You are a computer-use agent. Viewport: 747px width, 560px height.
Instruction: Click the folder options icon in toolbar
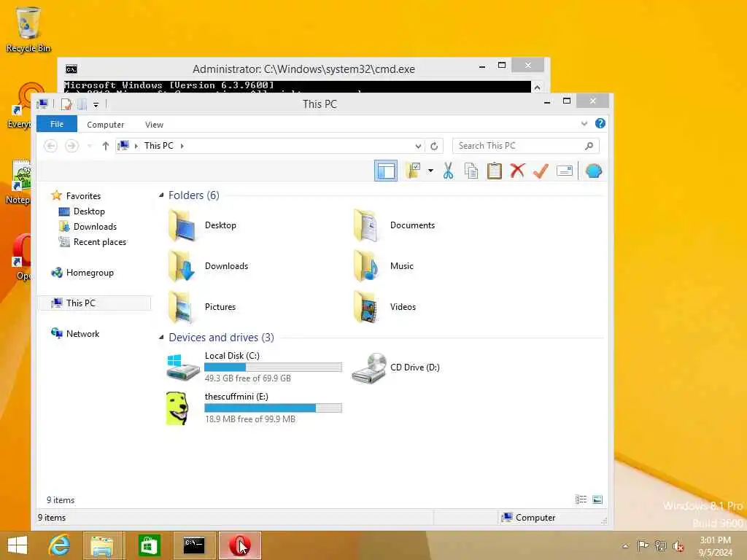pyautogui.click(x=414, y=171)
